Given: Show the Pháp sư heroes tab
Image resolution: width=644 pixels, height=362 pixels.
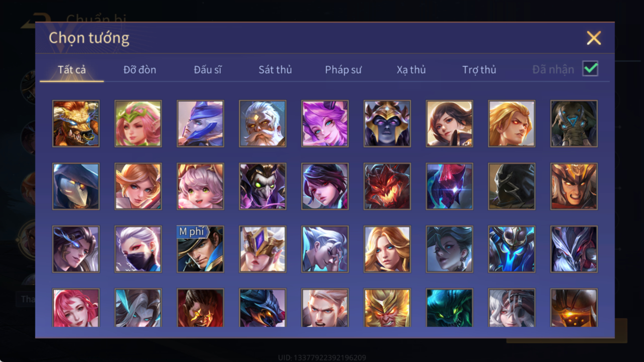Looking at the screenshot, I should (343, 70).
